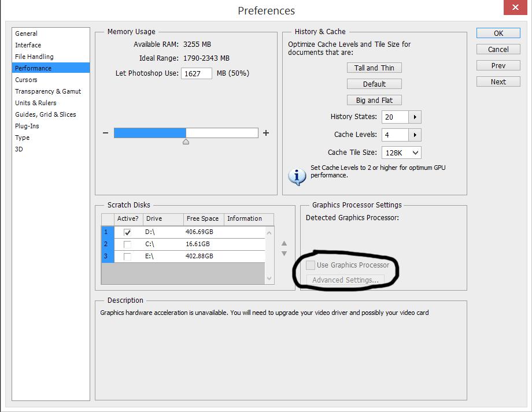Click the Let Photoshop Use memory field
The width and height of the screenshot is (532, 412).
tap(197, 73)
